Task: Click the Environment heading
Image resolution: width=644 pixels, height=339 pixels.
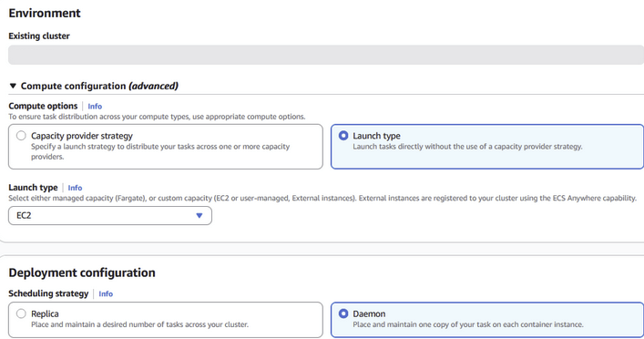Action: (x=45, y=13)
